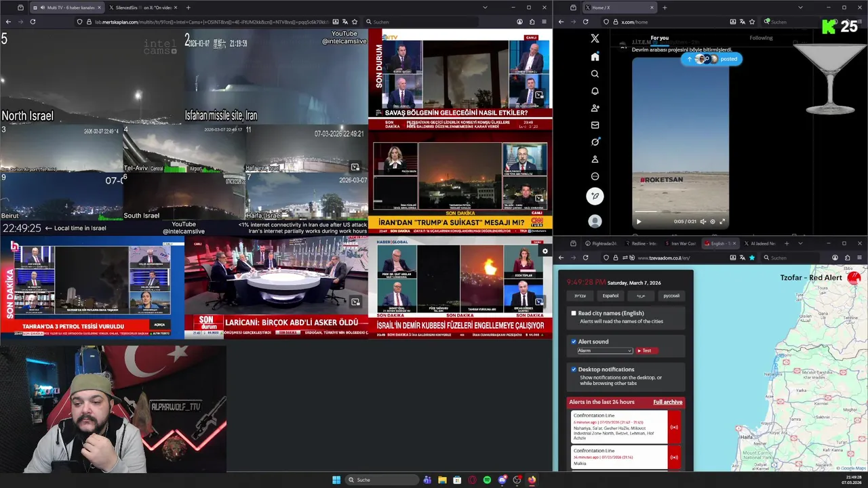Click the North Israel camera feed

tap(92, 77)
